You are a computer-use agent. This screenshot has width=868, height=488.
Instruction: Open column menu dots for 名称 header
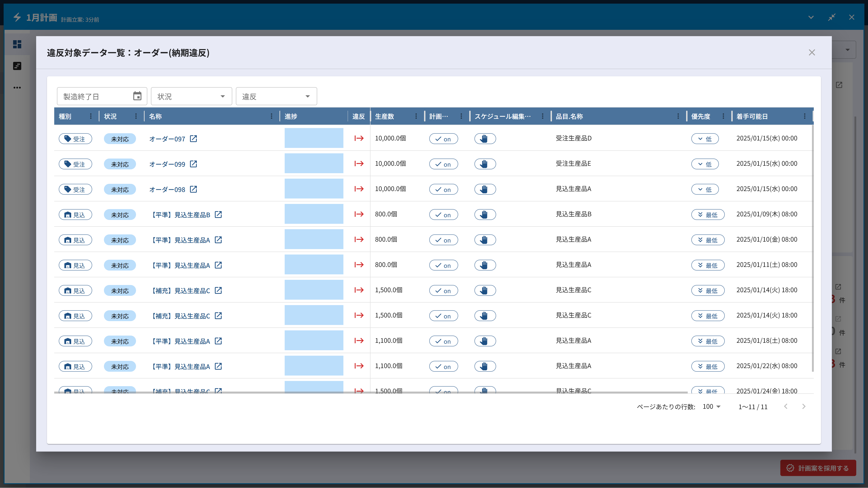click(271, 116)
